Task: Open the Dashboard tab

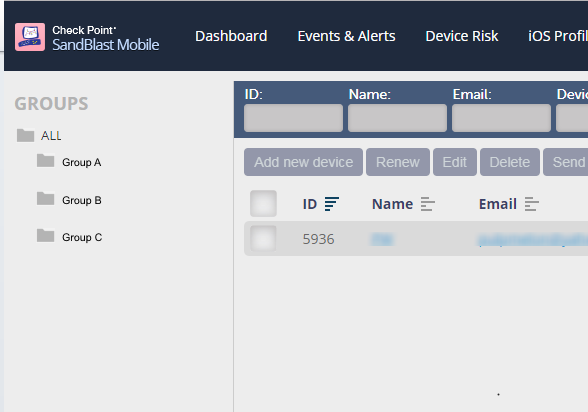Action: (231, 36)
